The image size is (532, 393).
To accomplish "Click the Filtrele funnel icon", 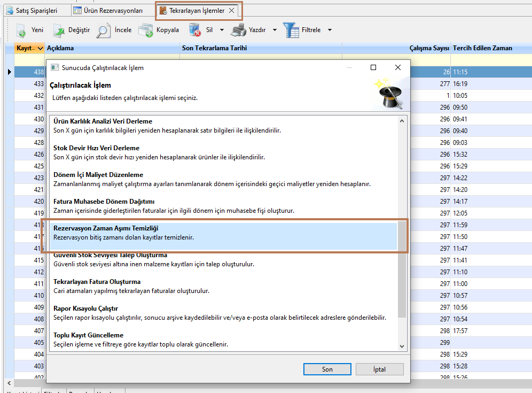I will point(292,30).
